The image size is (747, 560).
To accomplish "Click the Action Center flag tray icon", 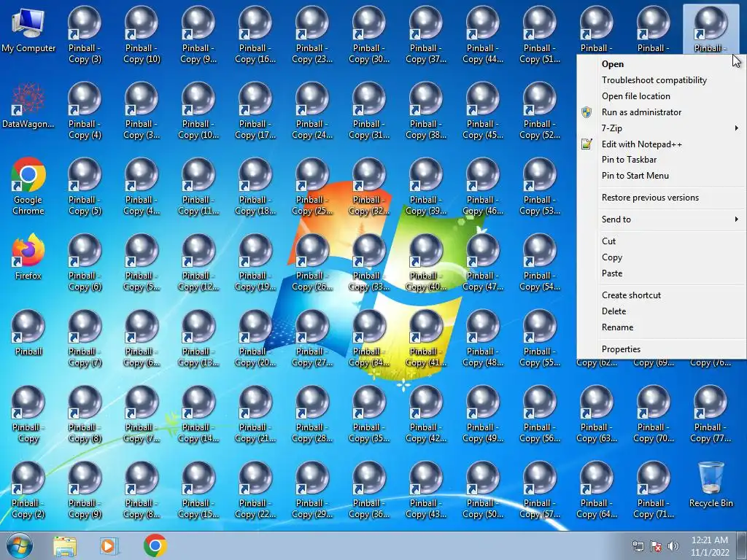I will pyautogui.click(x=656, y=546).
